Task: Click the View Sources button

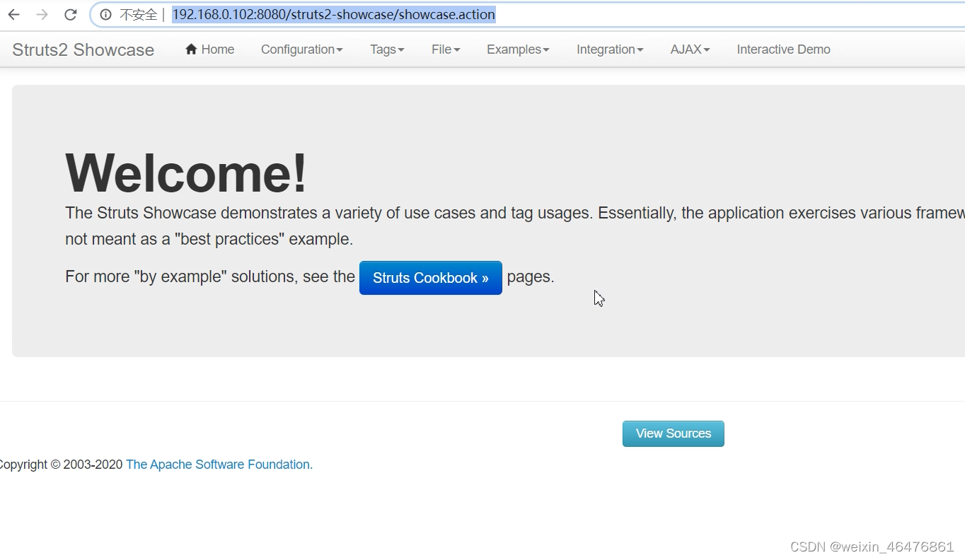Action: (674, 433)
